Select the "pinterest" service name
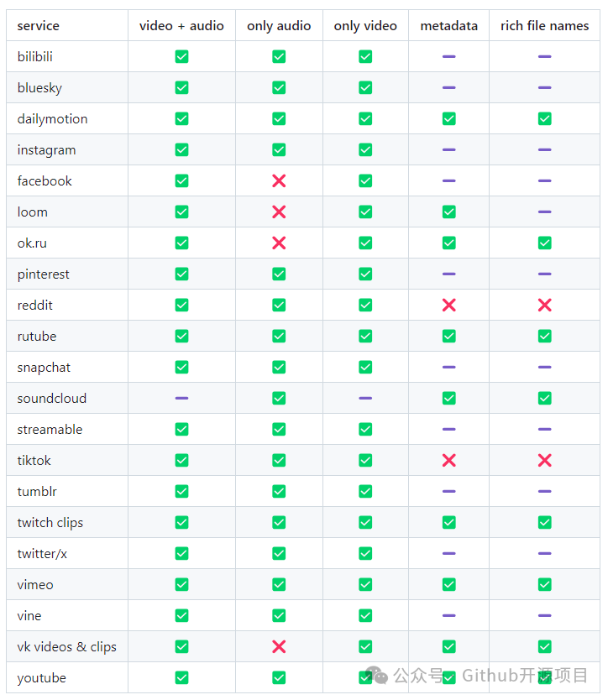Viewport: 608px width, 700px height. click(x=43, y=274)
